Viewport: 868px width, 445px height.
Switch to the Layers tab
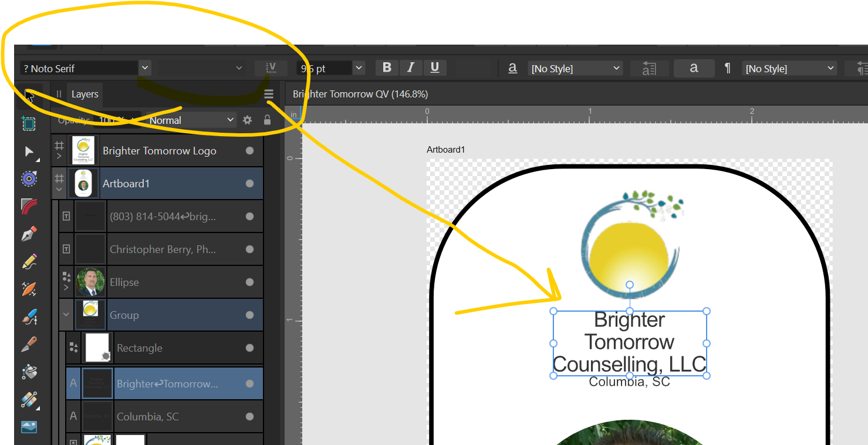85,94
